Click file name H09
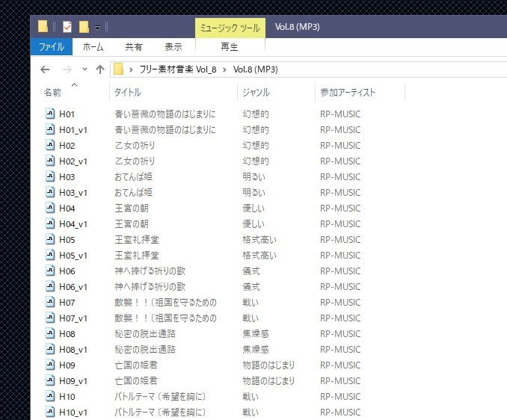The width and height of the screenshot is (507, 420). click(67, 365)
